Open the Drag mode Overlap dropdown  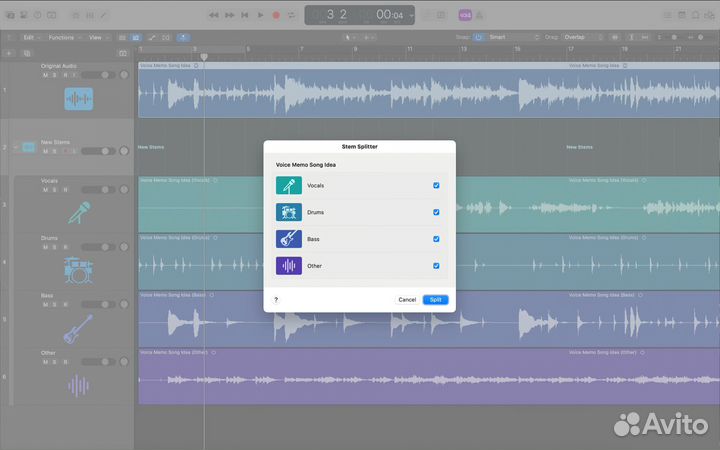point(583,37)
